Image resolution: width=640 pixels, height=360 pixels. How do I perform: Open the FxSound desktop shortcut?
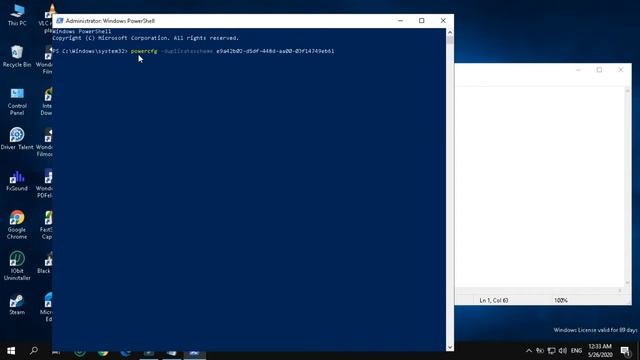(x=17, y=181)
